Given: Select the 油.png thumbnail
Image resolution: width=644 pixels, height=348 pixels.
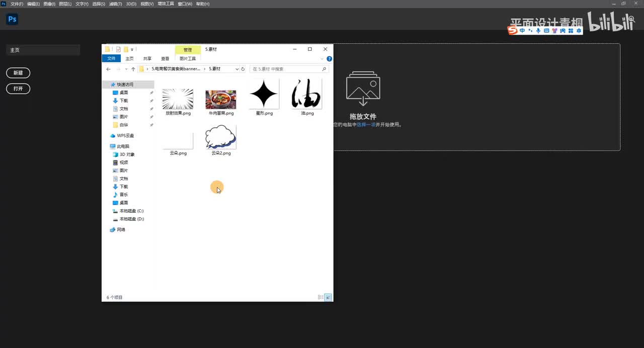Looking at the screenshot, I should [307, 94].
